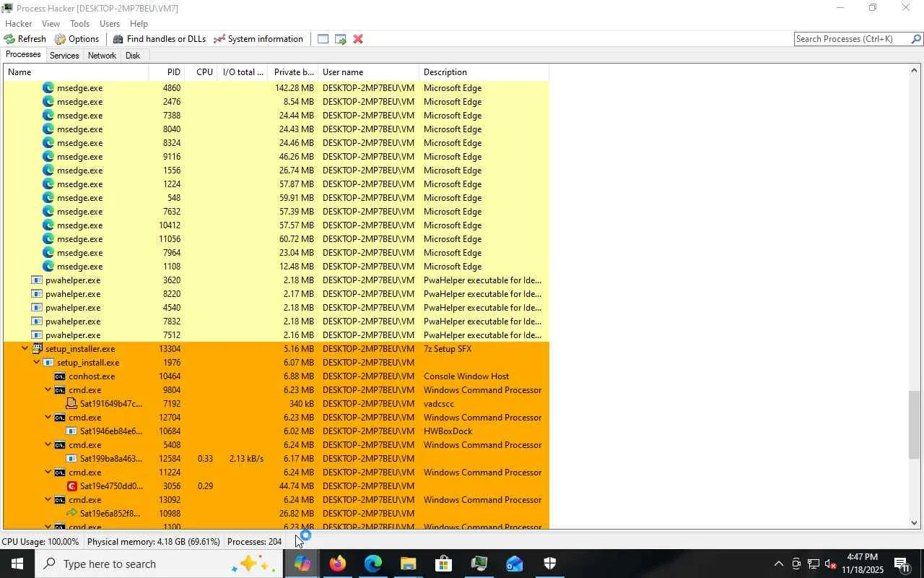Switch to the Network tab
Image resolution: width=924 pixels, height=578 pixels.
(102, 56)
